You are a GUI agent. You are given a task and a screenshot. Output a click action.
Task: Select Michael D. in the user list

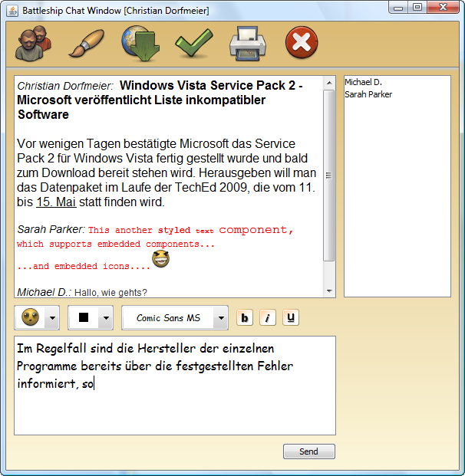coord(364,82)
